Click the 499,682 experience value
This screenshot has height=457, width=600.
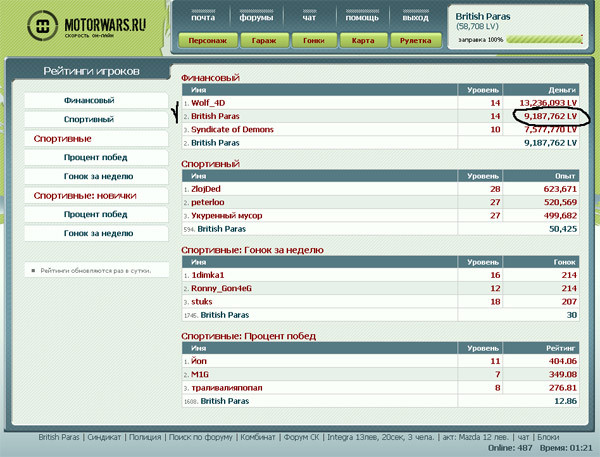point(560,215)
